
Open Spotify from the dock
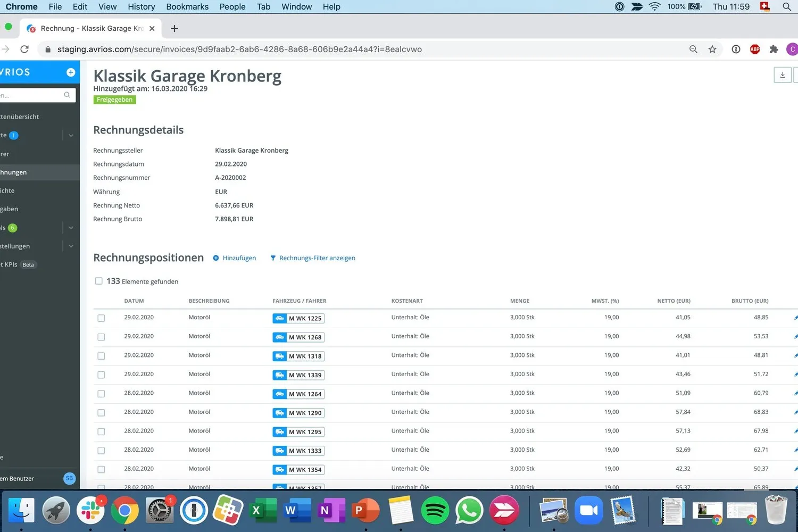(435, 511)
